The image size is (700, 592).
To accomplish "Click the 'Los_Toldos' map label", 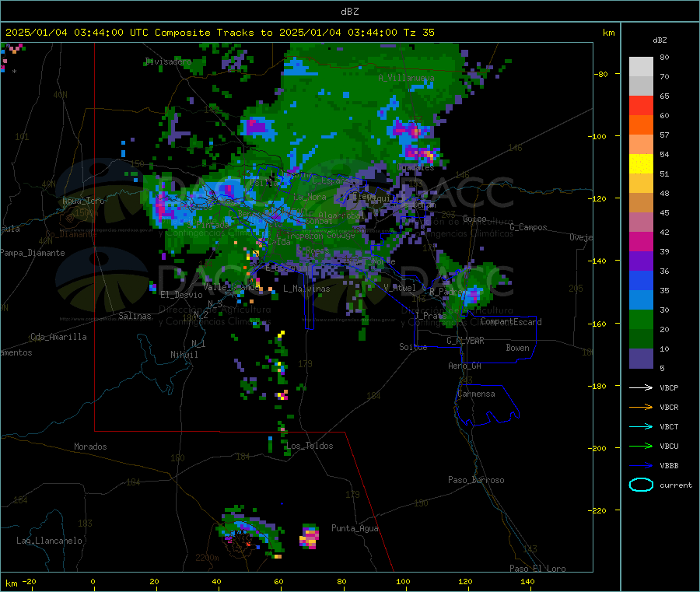I will click(310, 446).
